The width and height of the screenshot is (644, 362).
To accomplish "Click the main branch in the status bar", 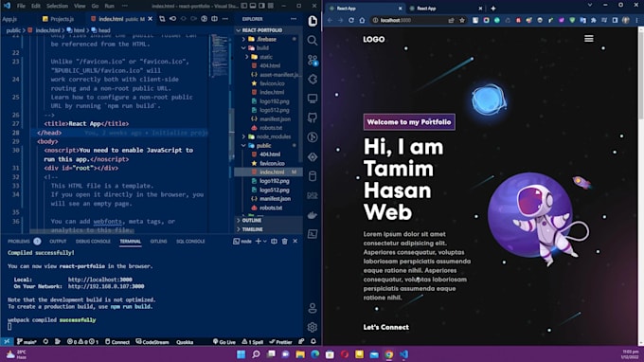I will pos(27,341).
